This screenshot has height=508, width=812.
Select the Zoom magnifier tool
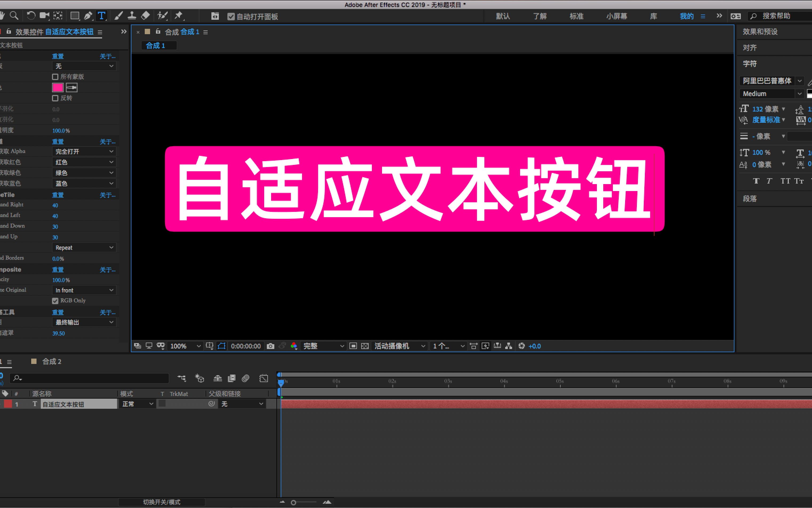coord(14,16)
